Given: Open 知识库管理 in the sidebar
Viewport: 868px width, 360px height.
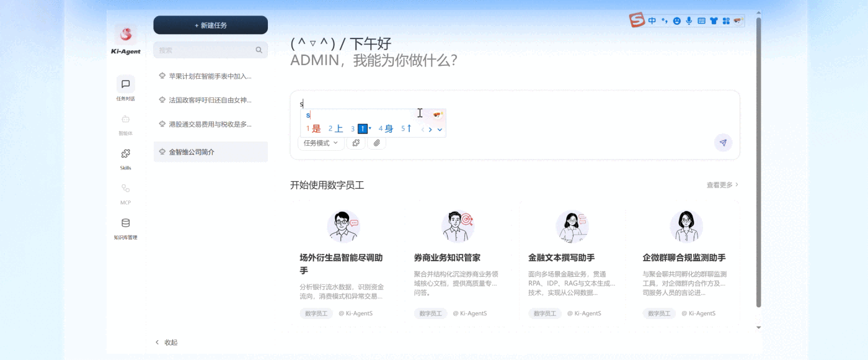Looking at the screenshot, I should click(125, 227).
